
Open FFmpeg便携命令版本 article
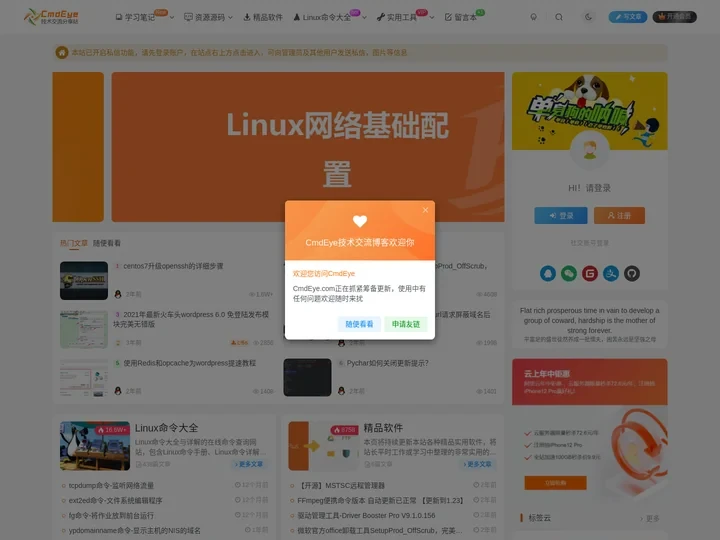[381, 501]
